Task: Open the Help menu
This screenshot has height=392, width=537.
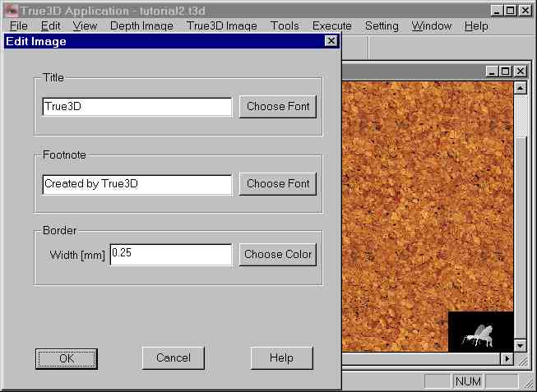Action: (x=476, y=26)
